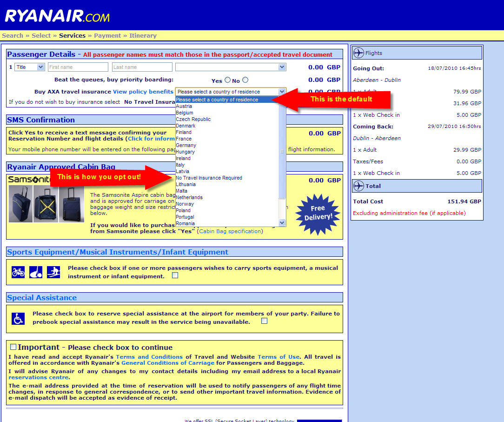Click the country list scrollbar thumb
Screen dimensions: 504x422
click(x=282, y=152)
